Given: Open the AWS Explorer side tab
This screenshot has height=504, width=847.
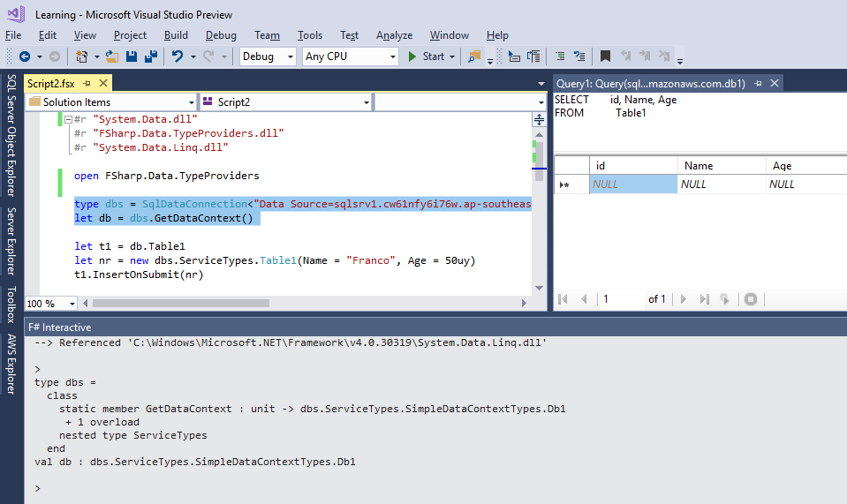Looking at the screenshot, I should (11, 365).
